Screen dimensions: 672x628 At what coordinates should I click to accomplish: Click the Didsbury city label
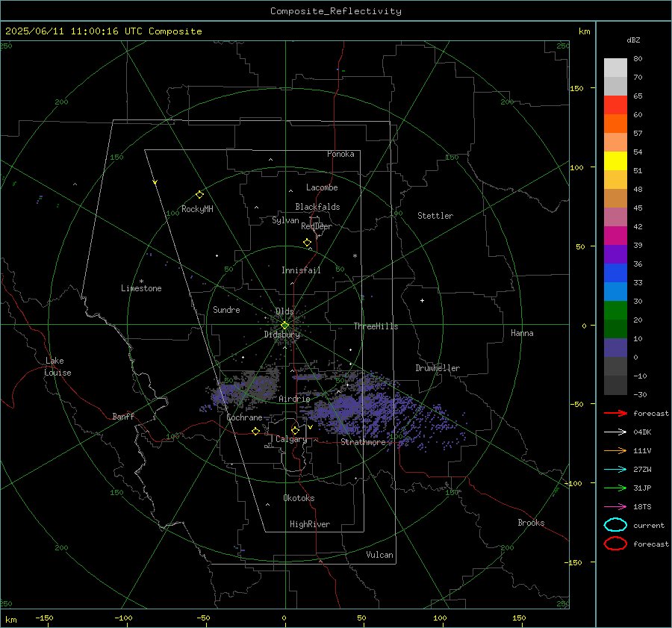point(281,335)
